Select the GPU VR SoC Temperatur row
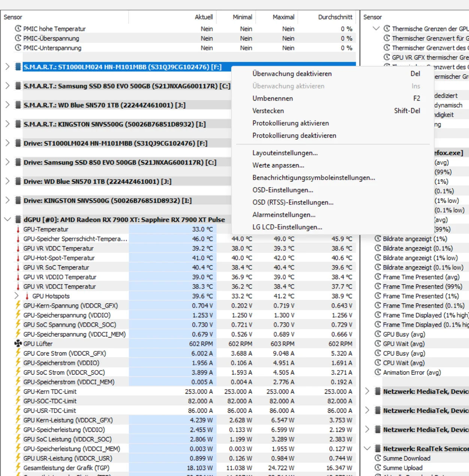Screen dimensions: 469x476 pos(178,267)
